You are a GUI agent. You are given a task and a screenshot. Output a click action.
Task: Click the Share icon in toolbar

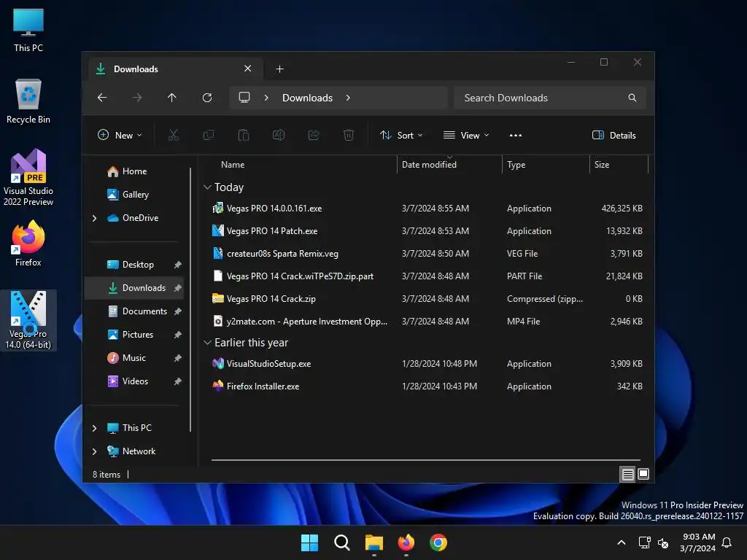pyautogui.click(x=314, y=135)
